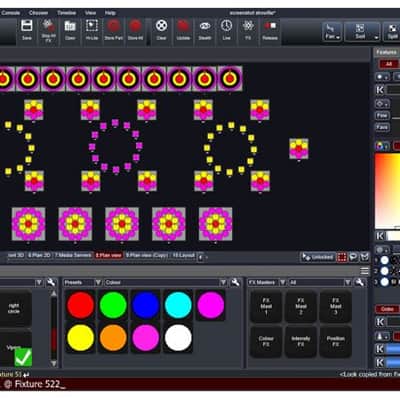Click the FX Mast 1 button
Image resolution: width=400 pixels, height=400 pixels.
(x=266, y=306)
